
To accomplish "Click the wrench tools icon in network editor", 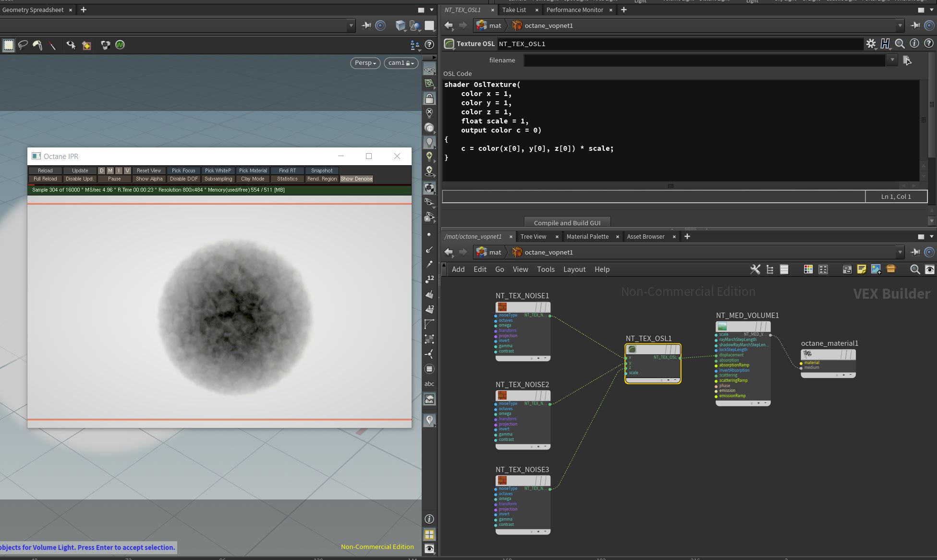I will coord(755,269).
